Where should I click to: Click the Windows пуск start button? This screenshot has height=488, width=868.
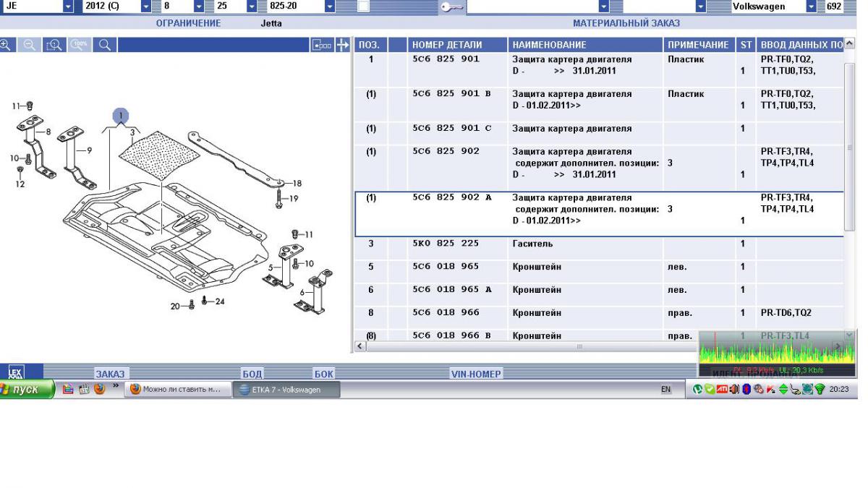pyautogui.click(x=27, y=390)
